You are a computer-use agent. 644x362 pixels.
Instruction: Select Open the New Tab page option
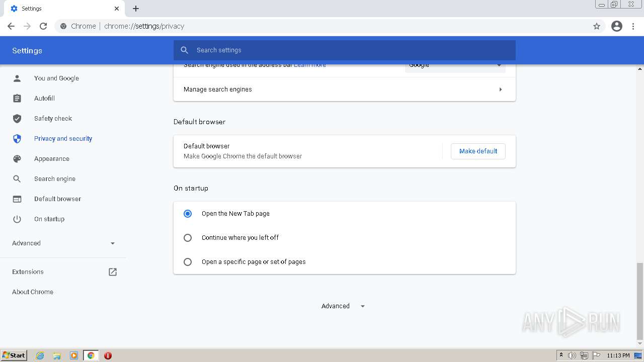coord(188,214)
